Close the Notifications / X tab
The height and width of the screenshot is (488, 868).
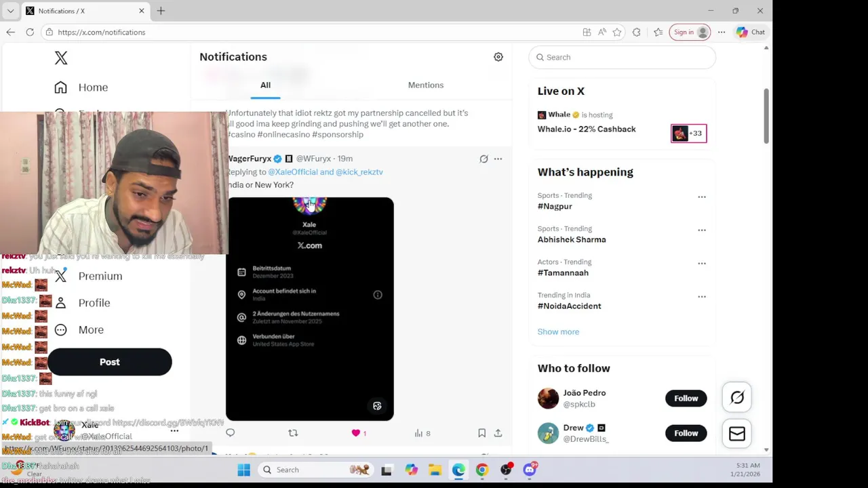(142, 11)
